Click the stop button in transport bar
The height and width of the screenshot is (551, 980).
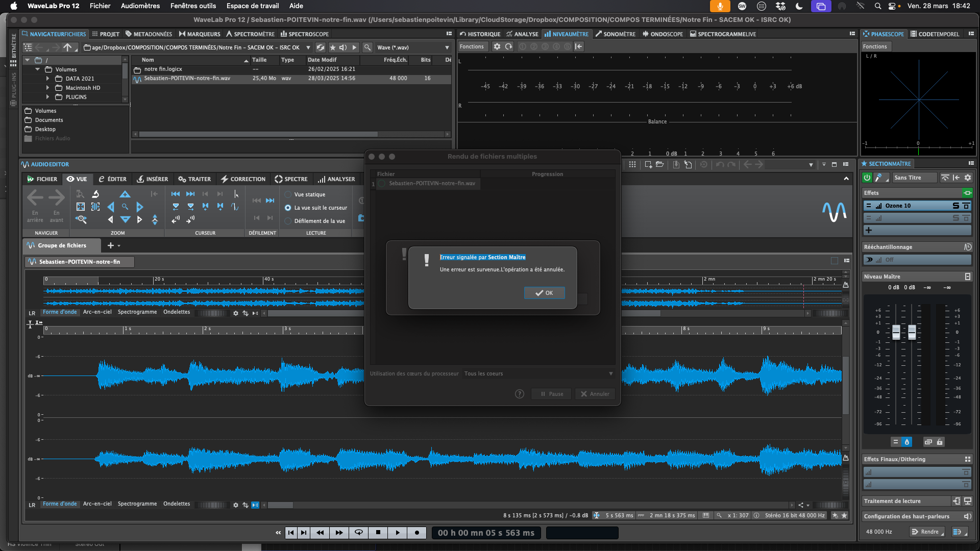point(378,533)
